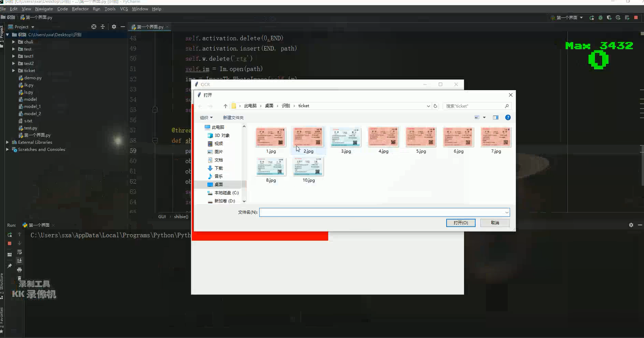Toggle scroll to end icon in Run panel

19,261
